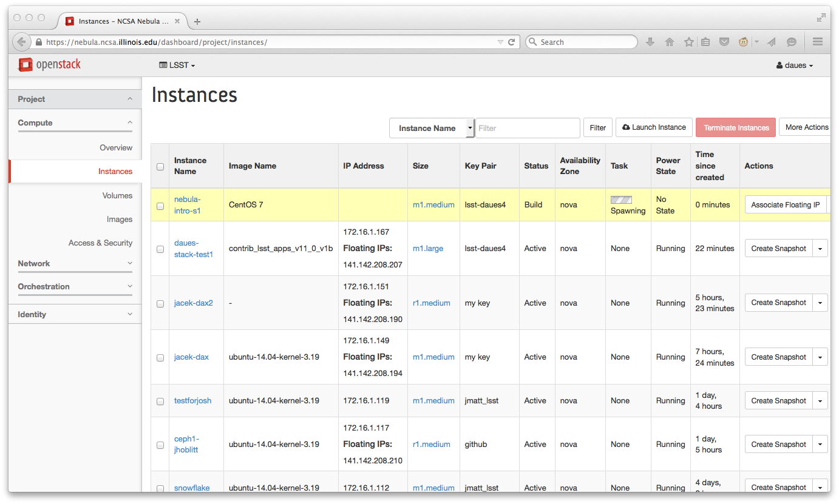Select Instances in the sidebar
Image resolution: width=839 pixels, height=504 pixels.
pos(115,171)
